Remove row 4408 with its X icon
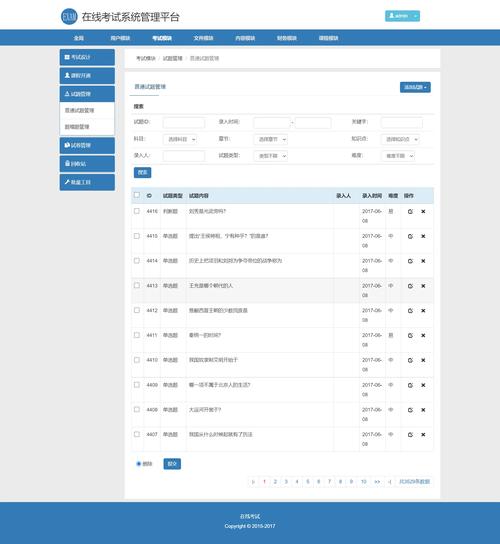This screenshot has height=544, width=500. point(423,410)
